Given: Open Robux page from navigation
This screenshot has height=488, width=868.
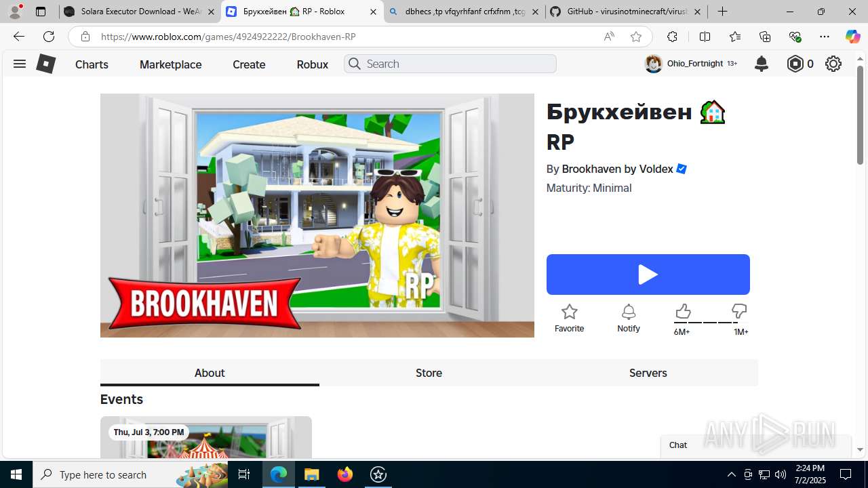Looking at the screenshot, I should pos(312,64).
